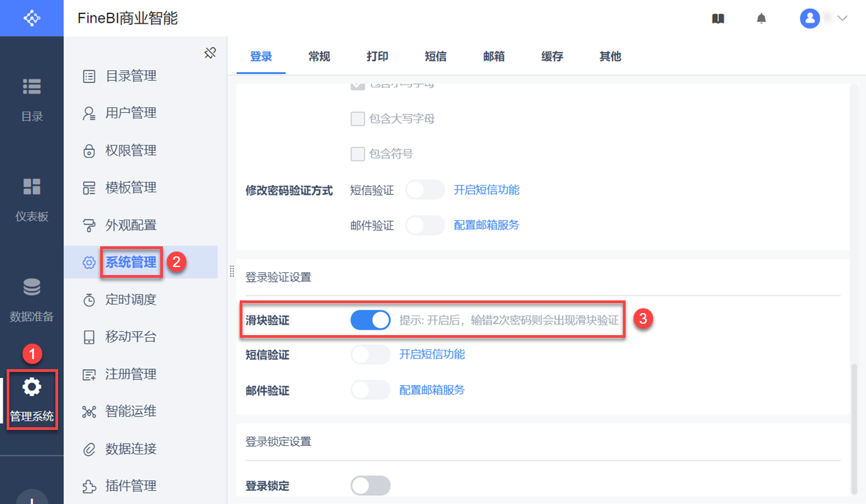
Task: Open the 目录 directory icon
Action: point(31,87)
